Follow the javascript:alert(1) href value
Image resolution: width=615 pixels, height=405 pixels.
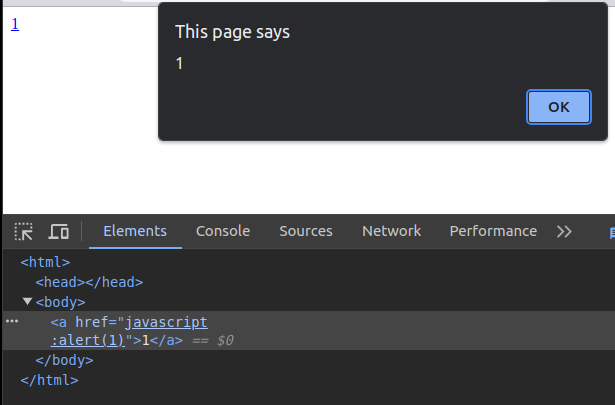click(x=129, y=331)
